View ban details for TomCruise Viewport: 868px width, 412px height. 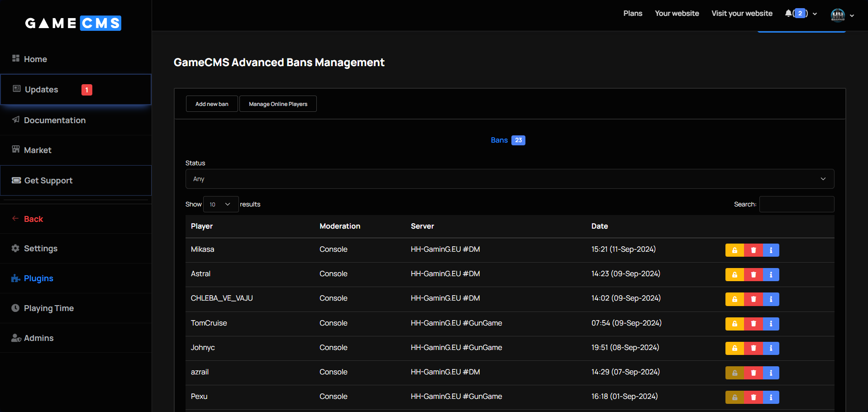[771, 324]
